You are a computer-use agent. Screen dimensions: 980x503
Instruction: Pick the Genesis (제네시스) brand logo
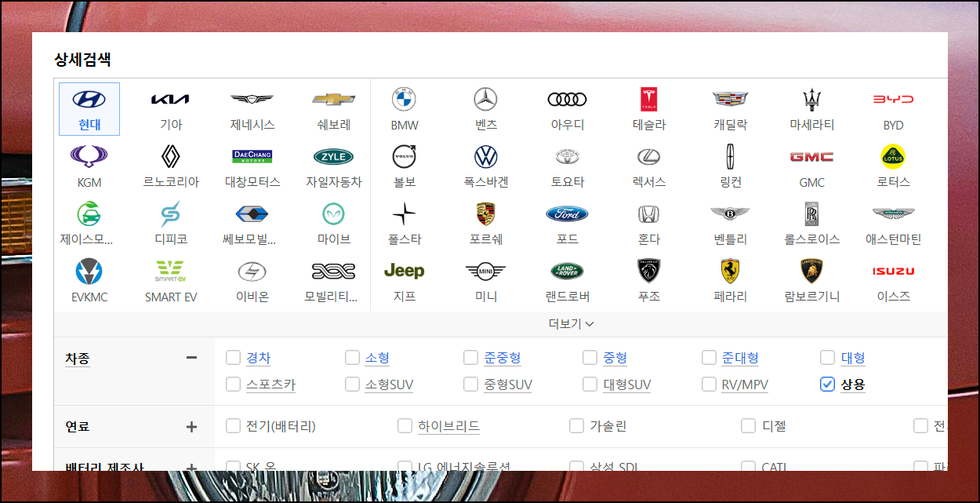252,99
